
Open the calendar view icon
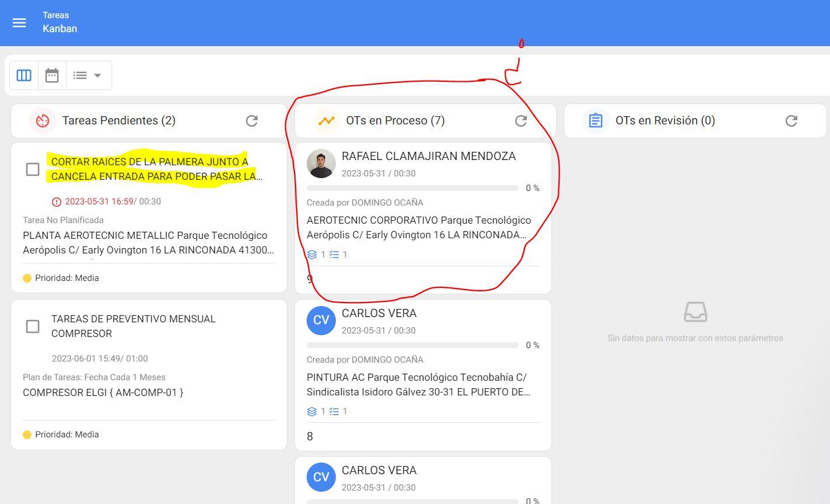point(52,75)
